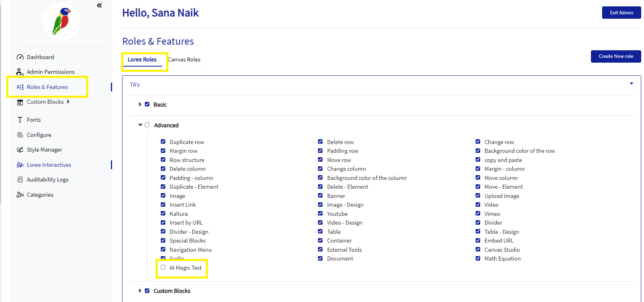Collapse the Advanced features group
Screen dimensions: 644x302
click(140, 125)
